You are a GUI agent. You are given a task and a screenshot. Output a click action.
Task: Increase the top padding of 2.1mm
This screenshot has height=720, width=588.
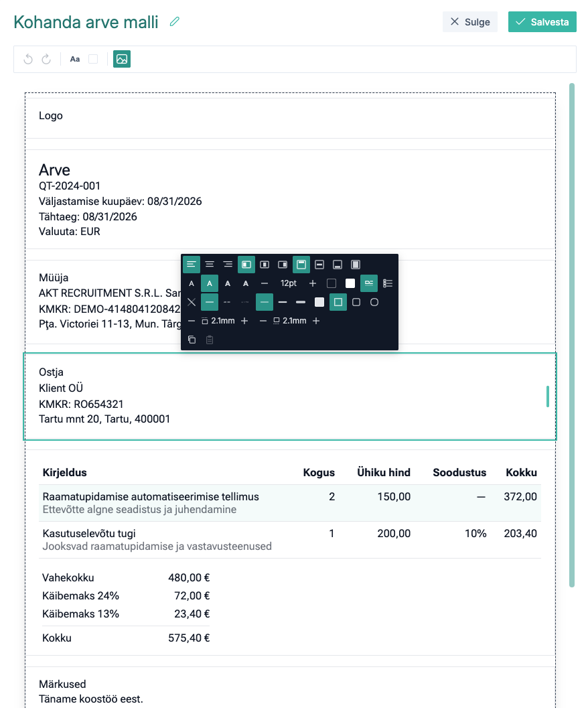[244, 321]
